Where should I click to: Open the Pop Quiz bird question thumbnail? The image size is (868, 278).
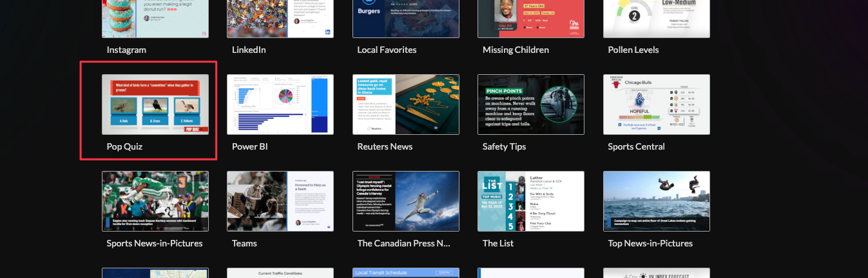pos(155,104)
